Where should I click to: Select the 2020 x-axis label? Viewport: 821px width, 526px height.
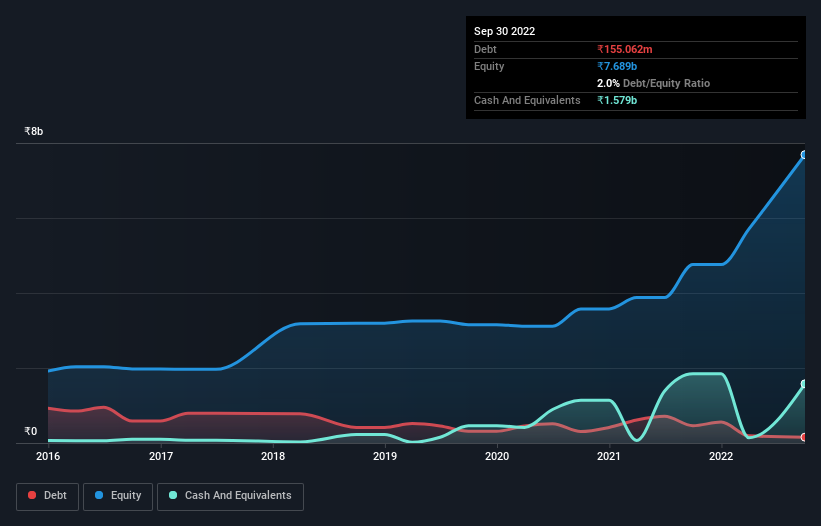click(497, 456)
